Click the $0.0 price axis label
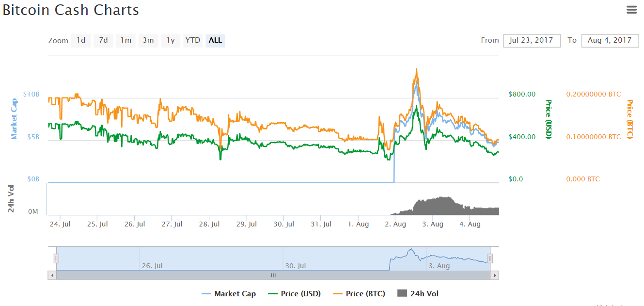Viewport: 644px width, 306px height. coord(516,179)
